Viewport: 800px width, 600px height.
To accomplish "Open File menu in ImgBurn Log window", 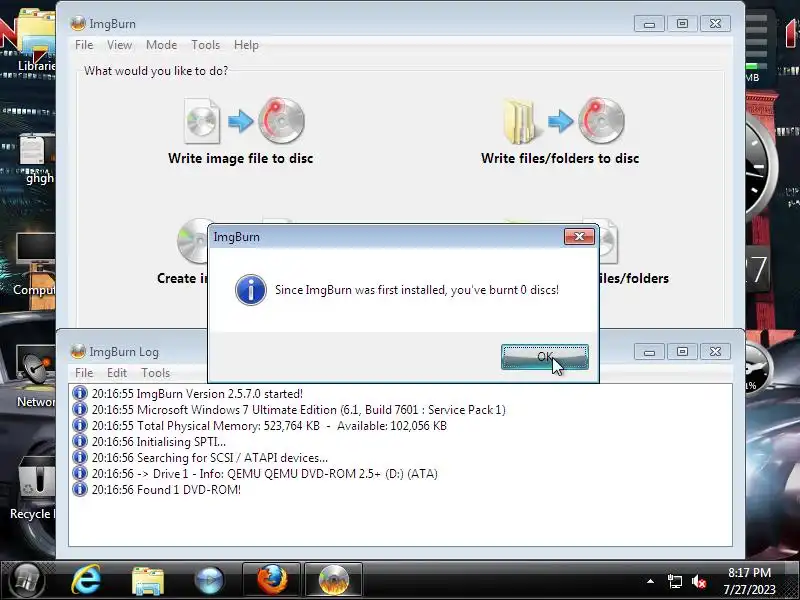I will pos(84,373).
